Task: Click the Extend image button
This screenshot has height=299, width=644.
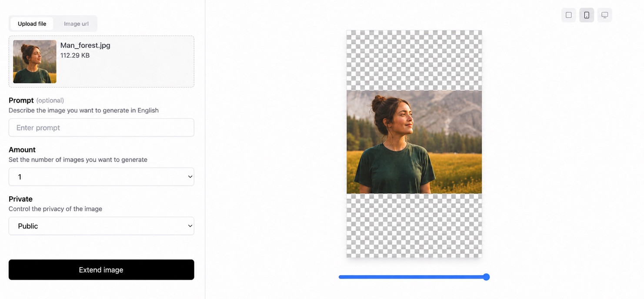Action: (101, 270)
